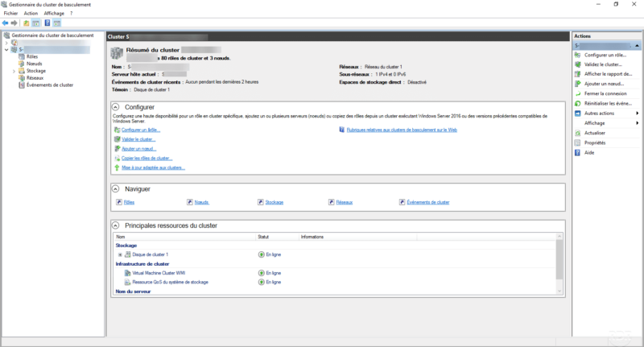The image size is (644, 347).
Task: Collapse the Configurer section
Action: (x=116, y=107)
